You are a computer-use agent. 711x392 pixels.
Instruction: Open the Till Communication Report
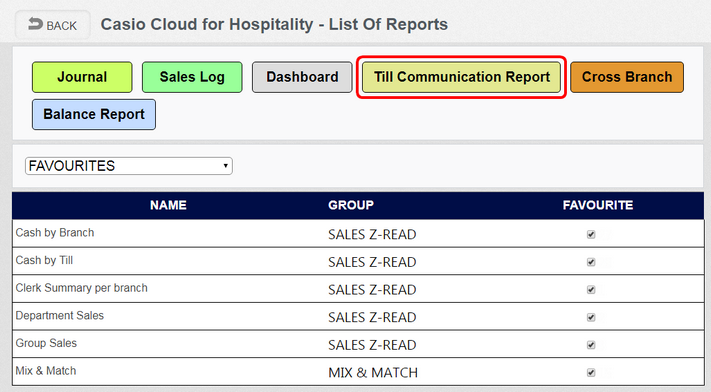[462, 77]
